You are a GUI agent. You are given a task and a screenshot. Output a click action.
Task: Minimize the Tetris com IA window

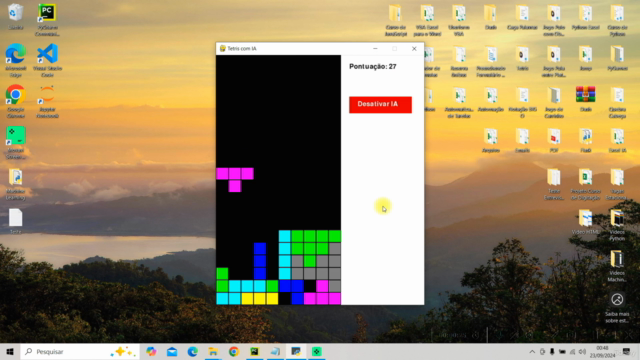375,49
